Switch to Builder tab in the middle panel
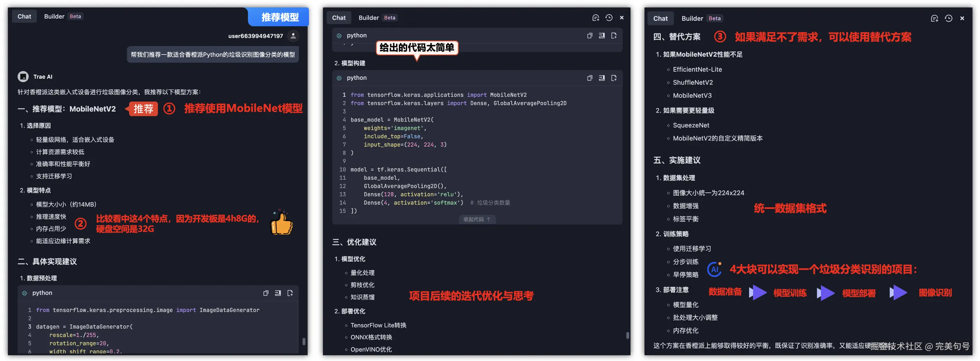The width and height of the screenshot is (980, 361). pos(378,17)
